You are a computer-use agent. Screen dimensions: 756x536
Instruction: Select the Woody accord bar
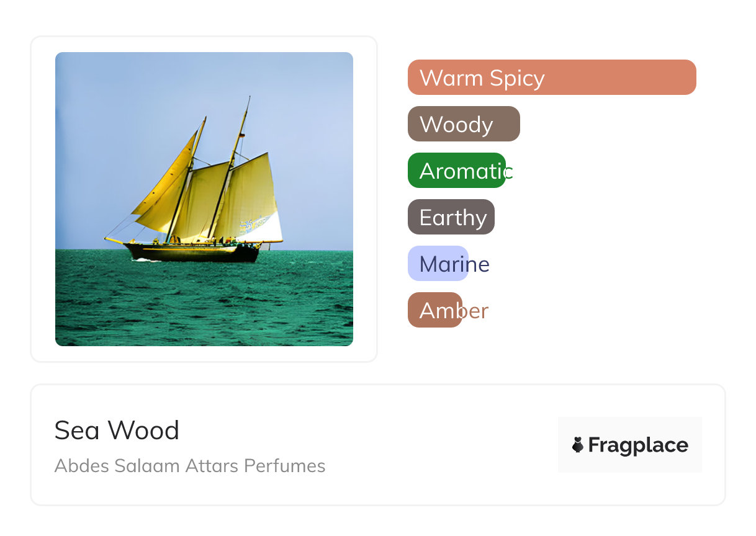(x=463, y=124)
